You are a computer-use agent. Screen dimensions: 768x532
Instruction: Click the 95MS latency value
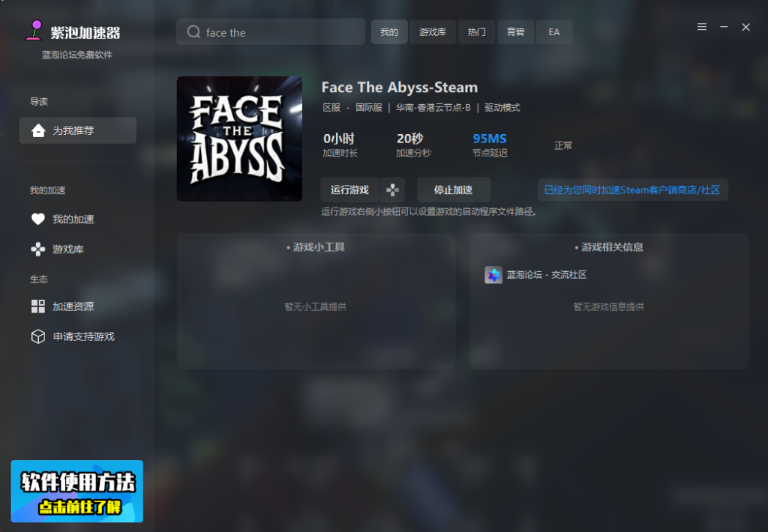click(490, 139)
